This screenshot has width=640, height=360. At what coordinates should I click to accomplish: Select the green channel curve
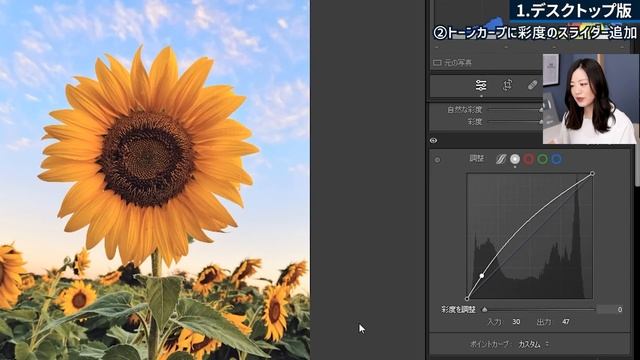542,159
